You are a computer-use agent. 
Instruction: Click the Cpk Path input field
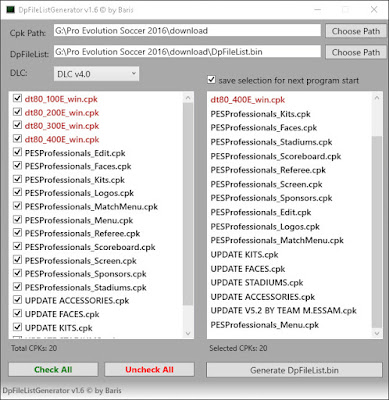click(x=187, y=31)
